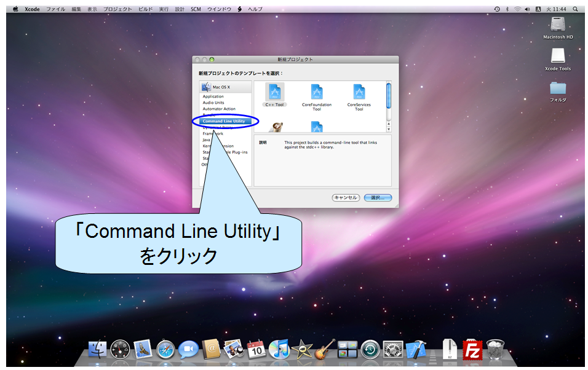
Task: Open Dashboard from the Dock
Action: point(120,349)
